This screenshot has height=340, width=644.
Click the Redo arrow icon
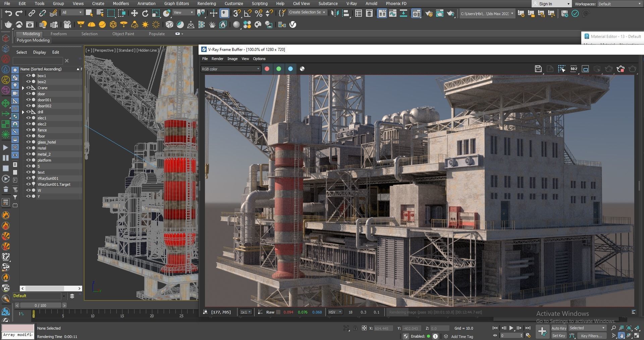click(x=19, y=13)
